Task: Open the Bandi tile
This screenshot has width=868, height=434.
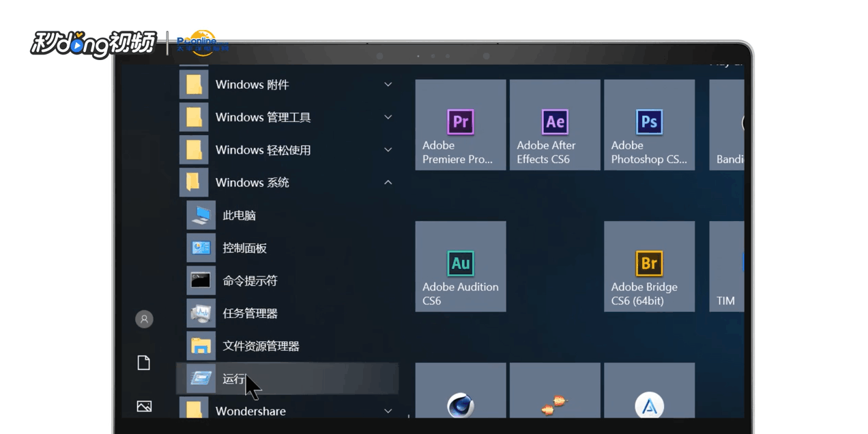Action: (x=727, y=125)
